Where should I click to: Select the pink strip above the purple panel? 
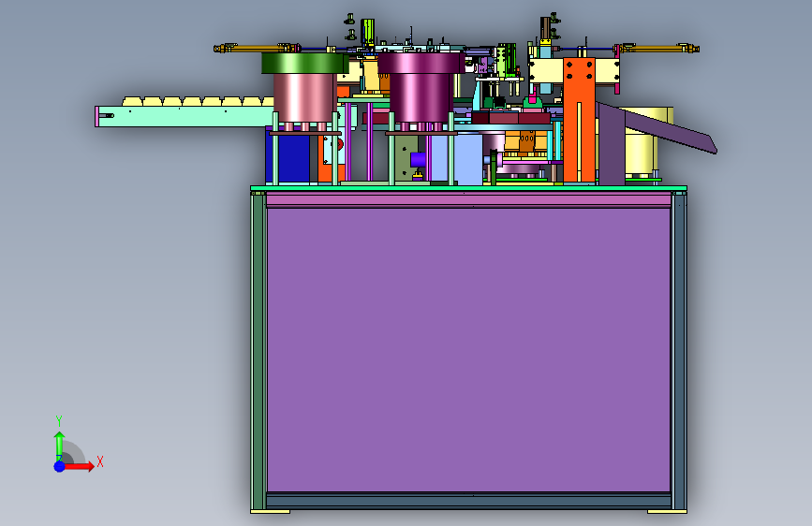click(468, 200)
